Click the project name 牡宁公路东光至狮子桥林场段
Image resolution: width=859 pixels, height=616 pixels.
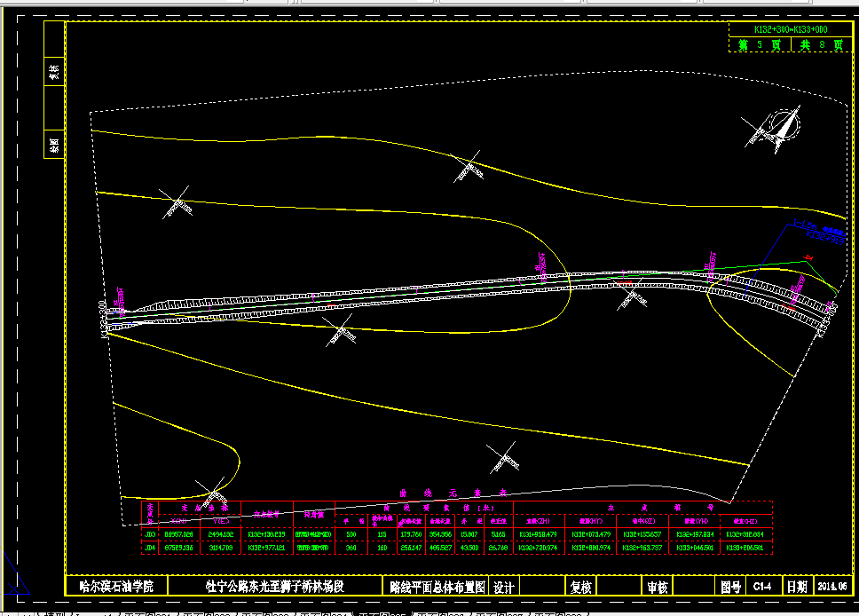[x=274, y=587]
